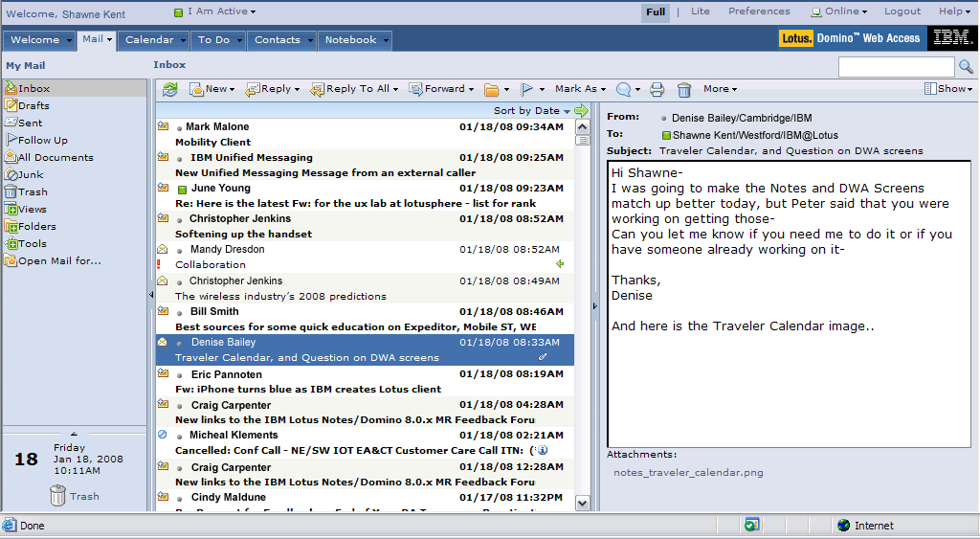Viewport: 980px width, 539px height.
Task: Click the search magnifier icon
Action: pos(967,66)
